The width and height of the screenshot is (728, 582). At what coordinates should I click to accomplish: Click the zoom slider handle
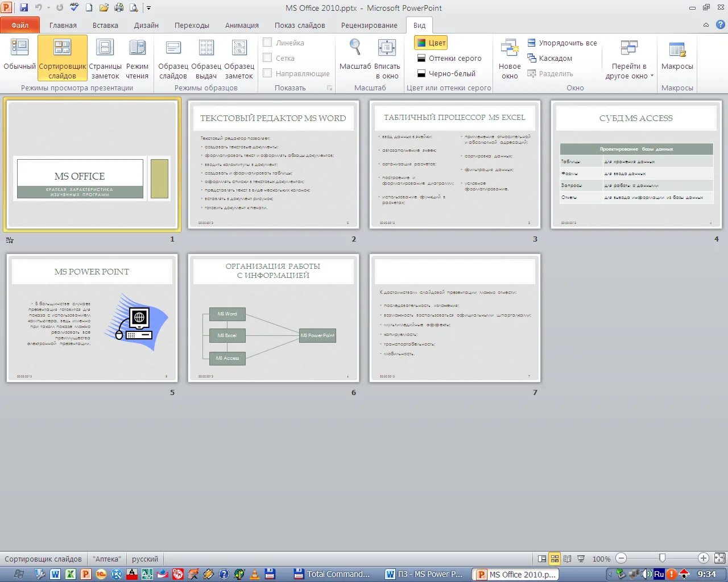tap(662, 558)
